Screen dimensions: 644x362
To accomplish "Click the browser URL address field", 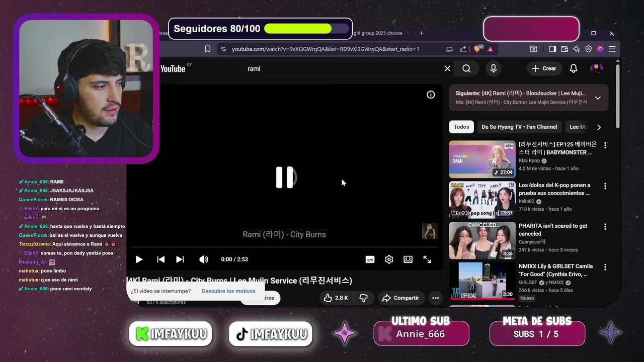I will 325,49.
